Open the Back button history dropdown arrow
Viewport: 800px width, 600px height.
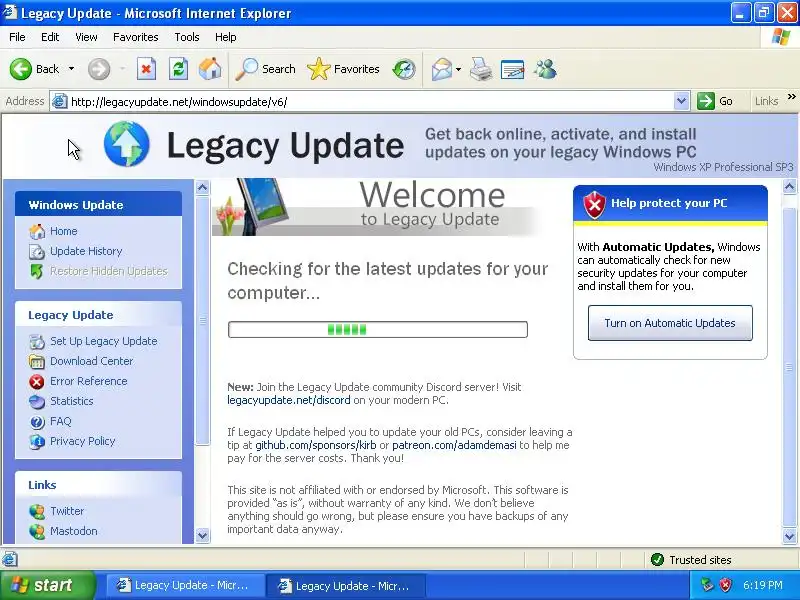pyautogui.click(x=71, y=69)
